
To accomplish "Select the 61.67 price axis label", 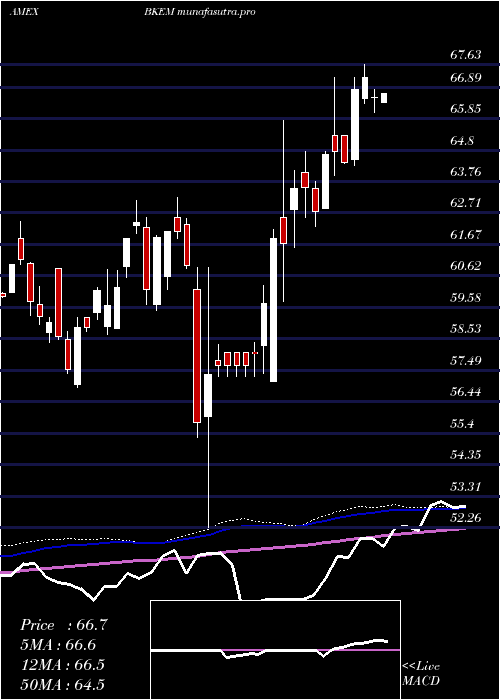I will [466, 234].
